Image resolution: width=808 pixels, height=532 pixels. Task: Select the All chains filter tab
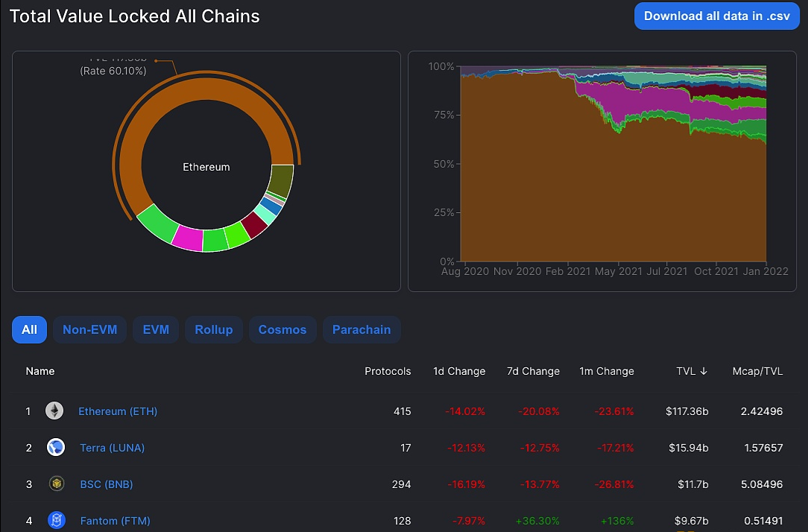point(29,329)
